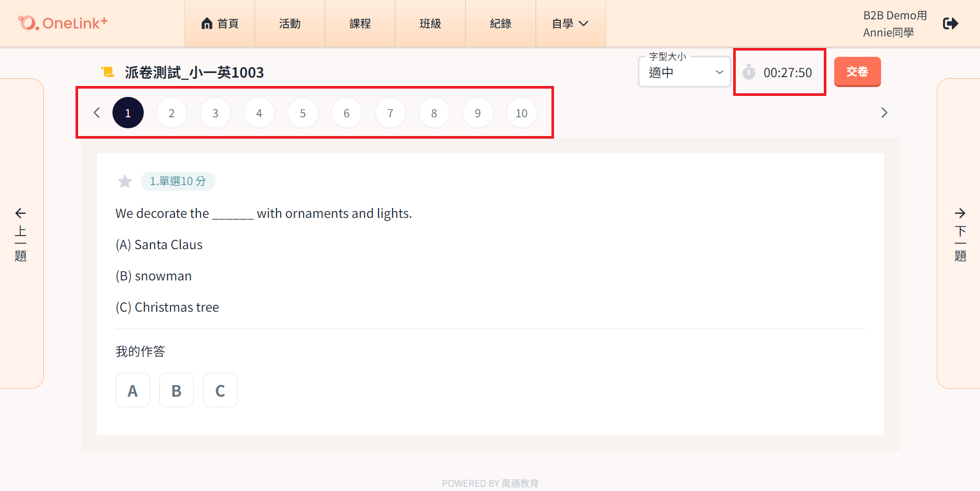Jump to question 1

pyautogui.click(x=128, y=113)
